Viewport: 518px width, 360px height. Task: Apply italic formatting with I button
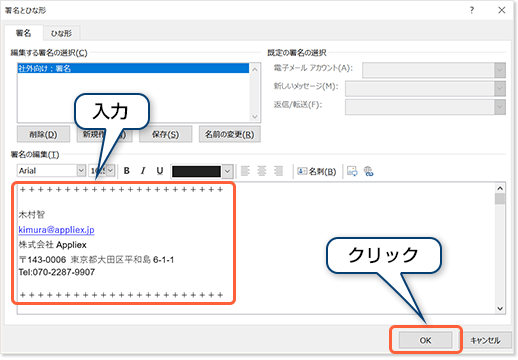[143, 171]
